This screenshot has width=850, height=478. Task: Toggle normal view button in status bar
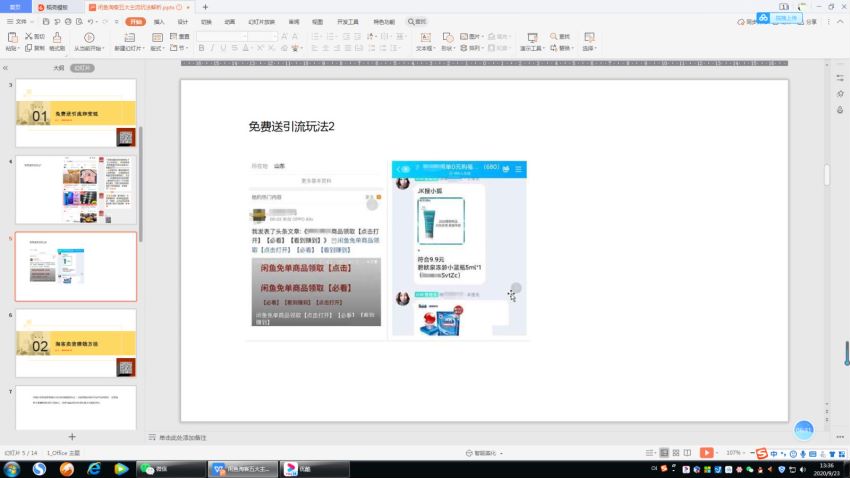click(664, 453)
